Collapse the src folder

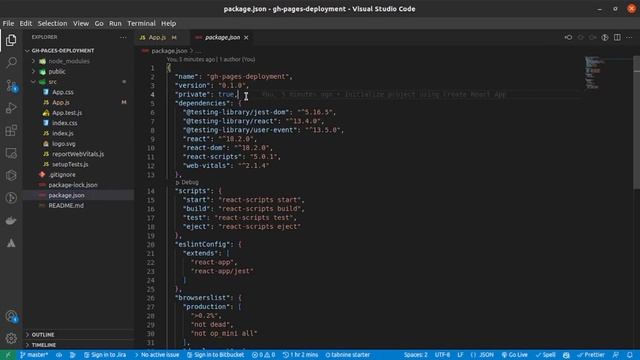[x=33, y=82]
